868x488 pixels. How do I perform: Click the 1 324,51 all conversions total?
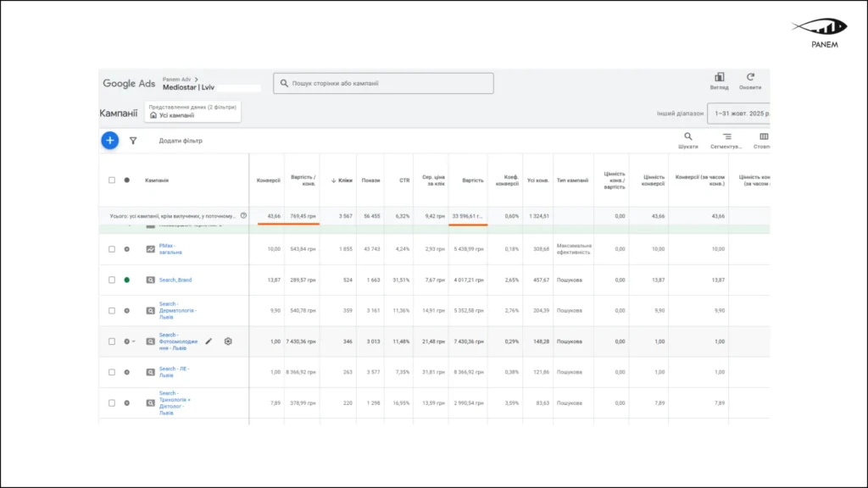click(538, 216)
